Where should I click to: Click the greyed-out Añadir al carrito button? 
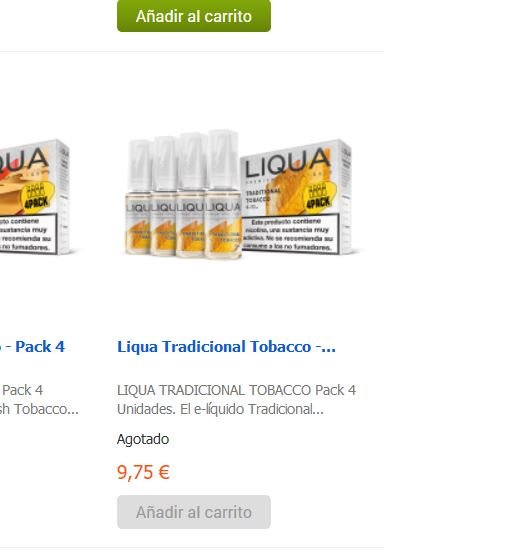[x=194, y=512]
